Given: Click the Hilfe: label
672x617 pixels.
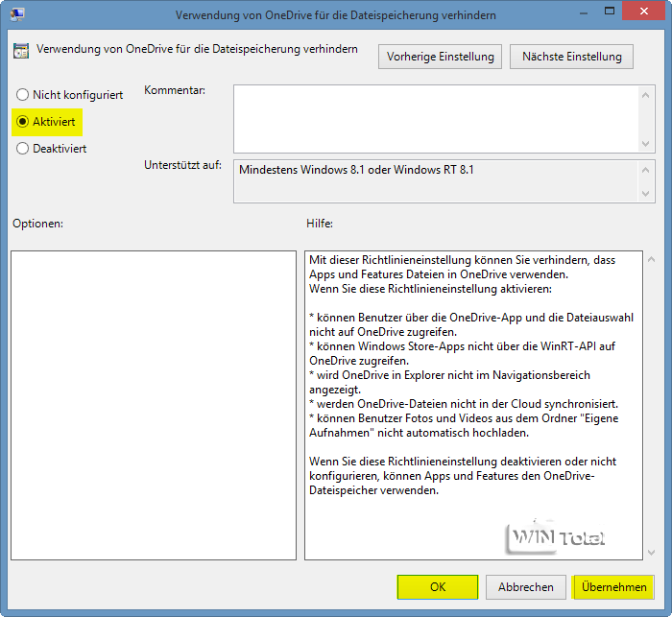Looking at the screenshot, I should [x=320, y=224].
